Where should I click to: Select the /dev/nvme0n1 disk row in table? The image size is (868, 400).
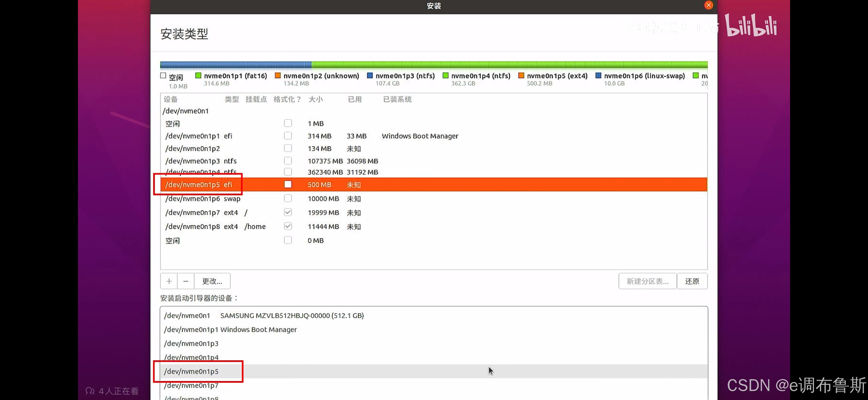[434, 111]
